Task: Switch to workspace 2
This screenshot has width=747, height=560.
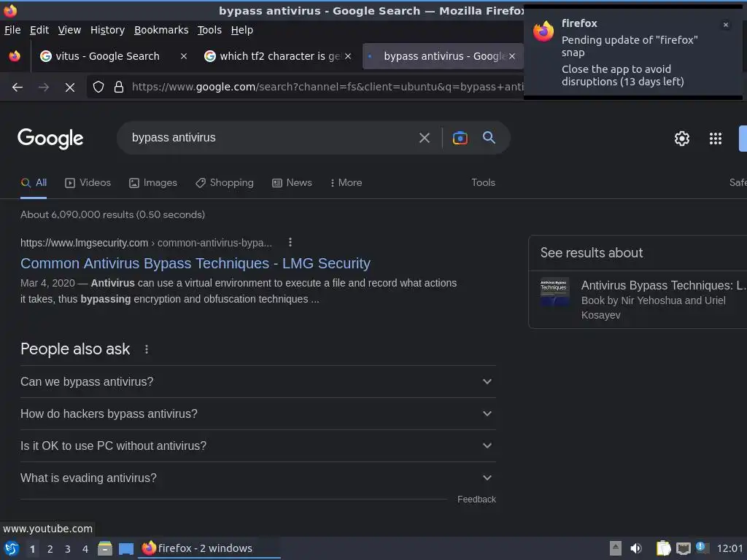Action: click(50, 549)
